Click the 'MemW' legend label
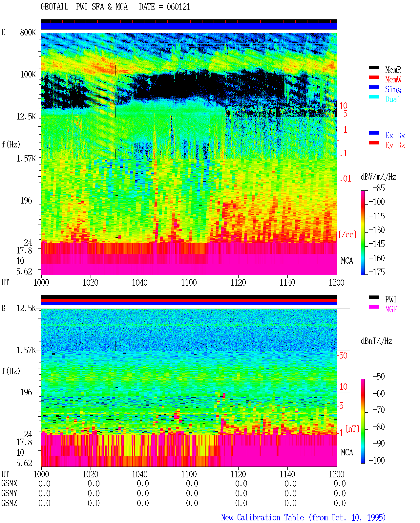This screenshot has width=420, height=523. [393, 79]
